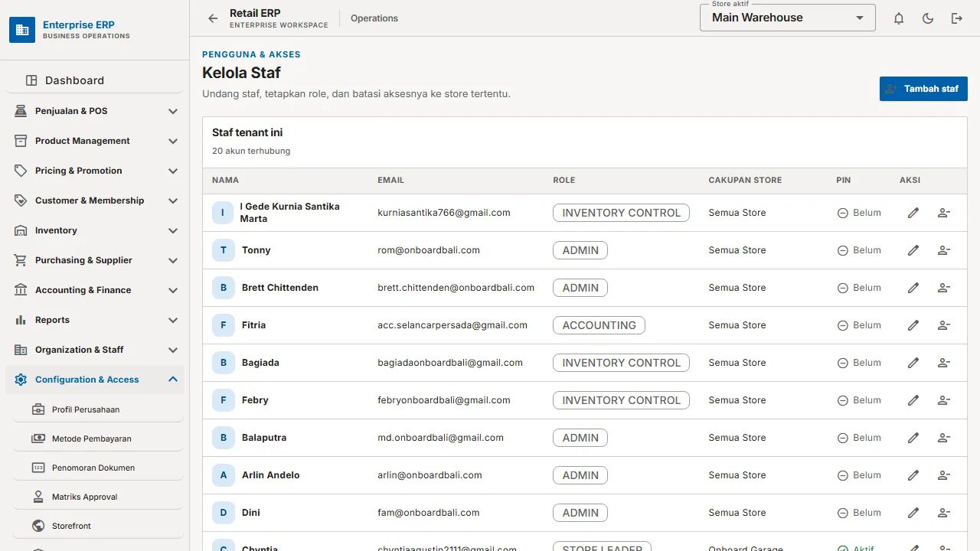980x551 pixels.
Task: Click Belum PIN status for Dini
Action: tap(859, 513)
